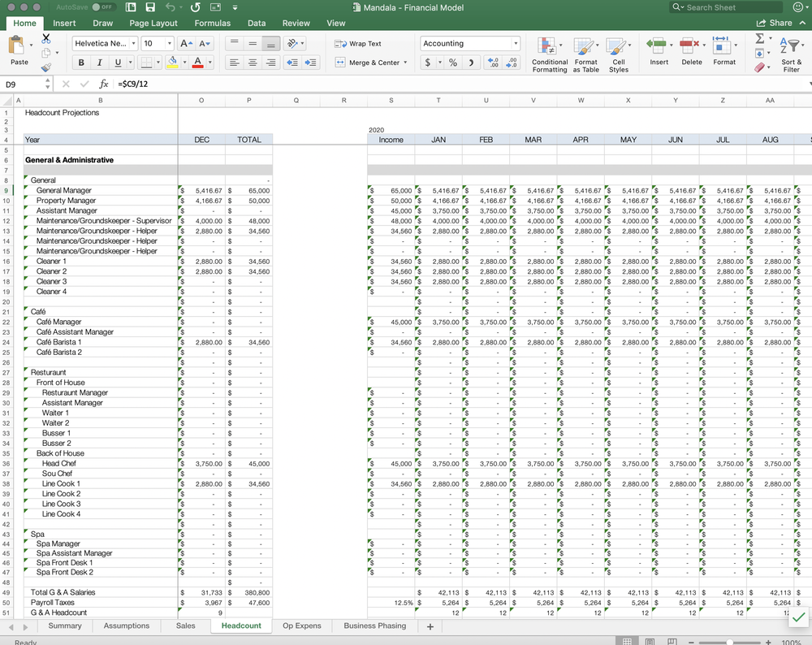
Task: Click the Insert cells button
Action: (659, 50)
